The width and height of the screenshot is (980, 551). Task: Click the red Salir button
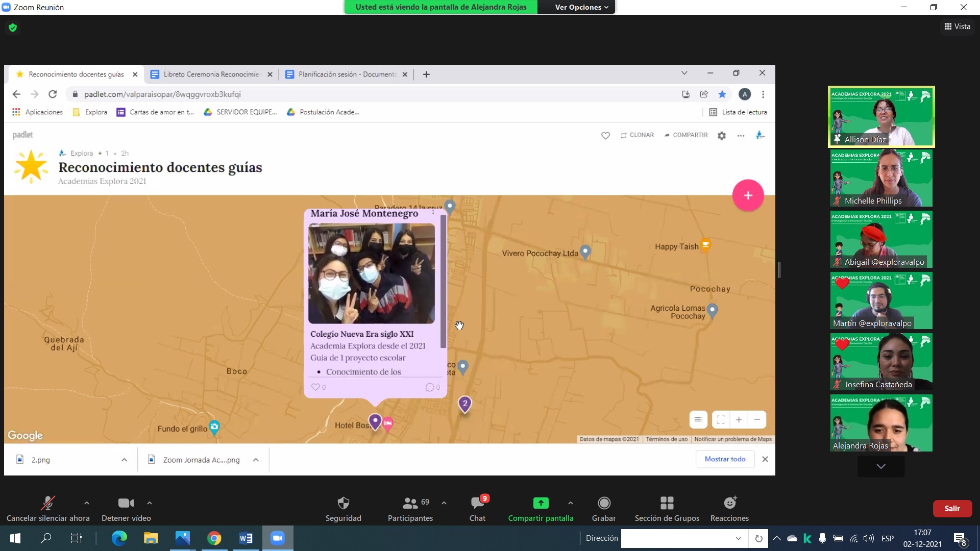(x=952, y=509)
